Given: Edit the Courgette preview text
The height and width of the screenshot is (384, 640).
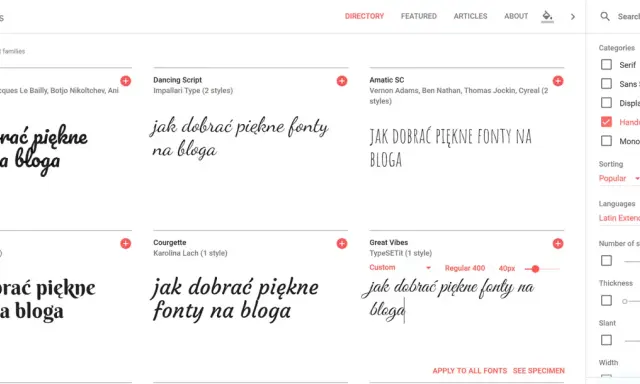Looking at the screenshot, I should tap(236, 299).
